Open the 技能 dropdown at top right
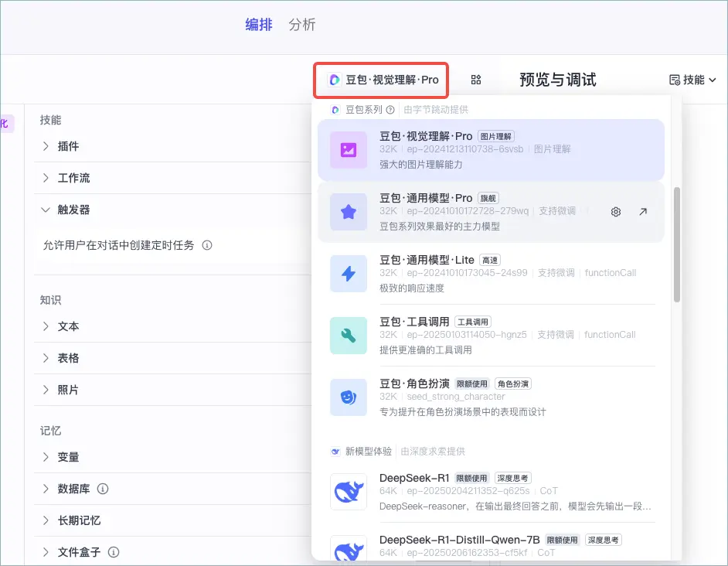Screen dimensions: 728x566 tap(692, 80)
